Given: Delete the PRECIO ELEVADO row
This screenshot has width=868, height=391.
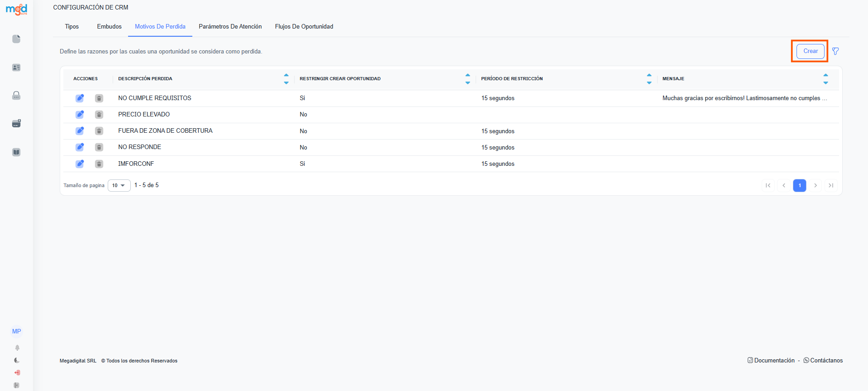Looking at the screenshot, I should [99, 115].
